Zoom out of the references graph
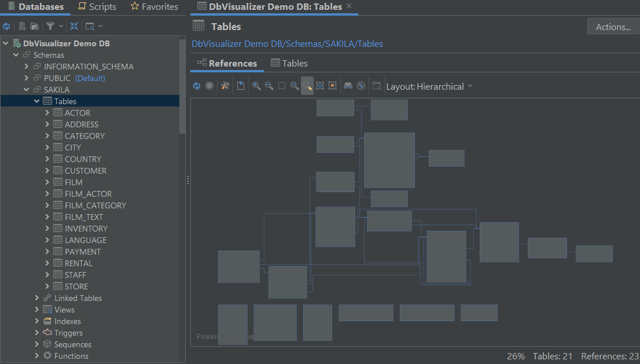Image resolution: width=640 pixels, height=364 pixels. [269, 86]
